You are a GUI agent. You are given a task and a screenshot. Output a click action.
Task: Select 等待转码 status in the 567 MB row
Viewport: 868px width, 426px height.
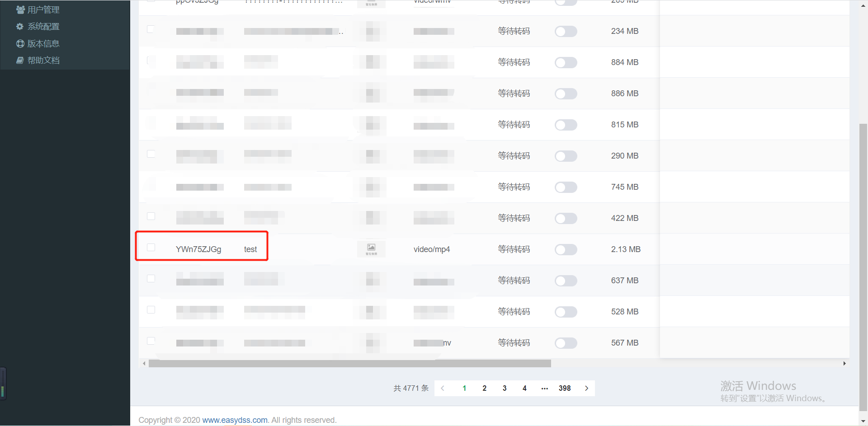pos(514,343)
